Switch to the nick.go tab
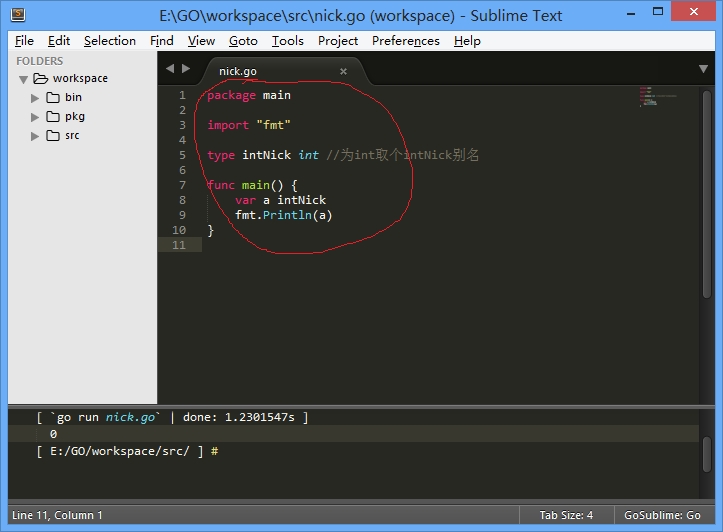 (x=237, y=71)
